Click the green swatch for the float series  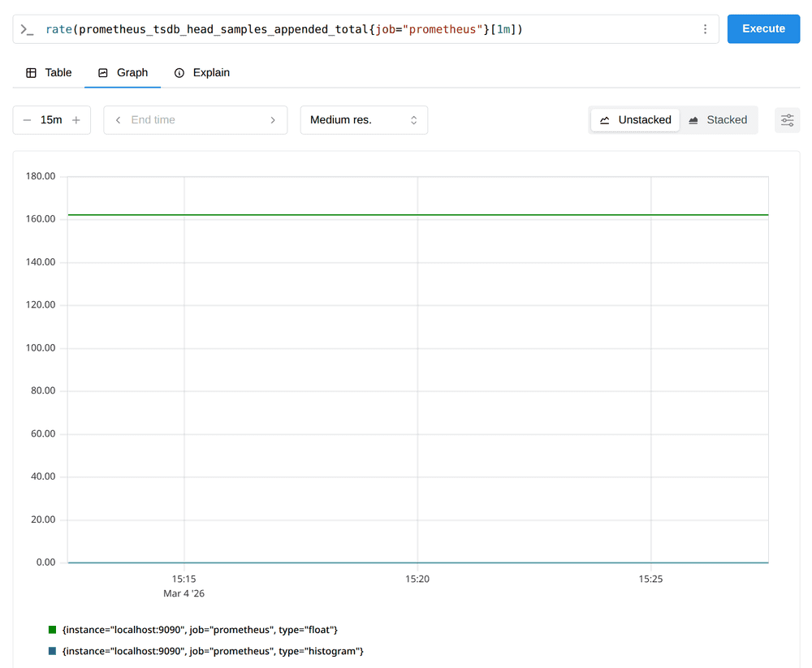(50, 629)
